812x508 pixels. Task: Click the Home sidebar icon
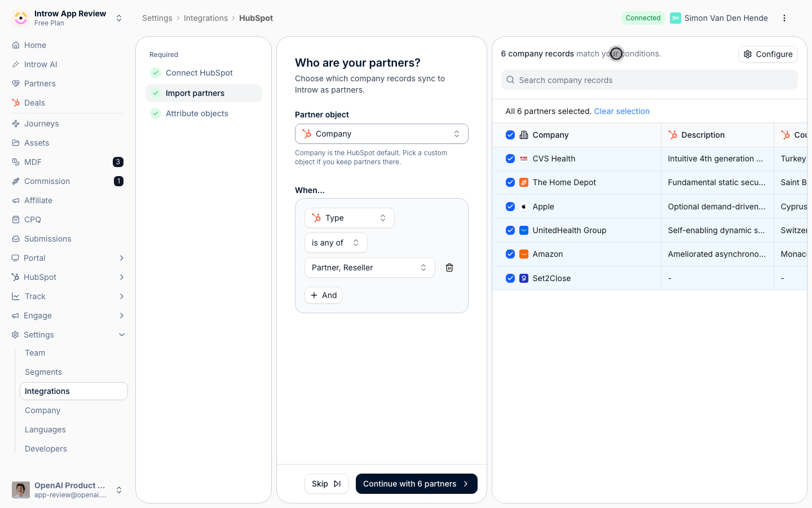point(16,45)
